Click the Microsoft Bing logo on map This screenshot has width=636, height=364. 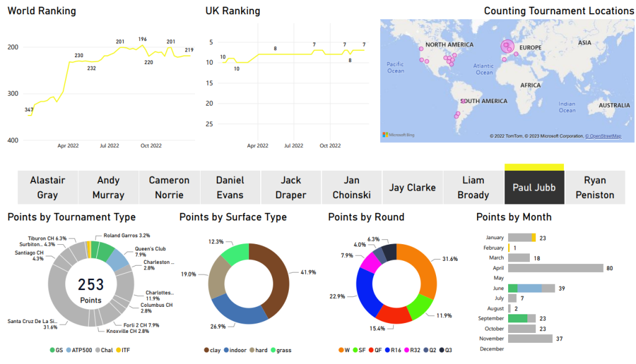tap(397, 135)
